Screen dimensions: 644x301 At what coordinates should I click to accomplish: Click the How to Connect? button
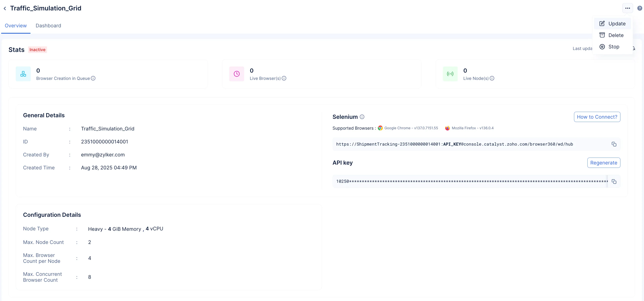597,117
